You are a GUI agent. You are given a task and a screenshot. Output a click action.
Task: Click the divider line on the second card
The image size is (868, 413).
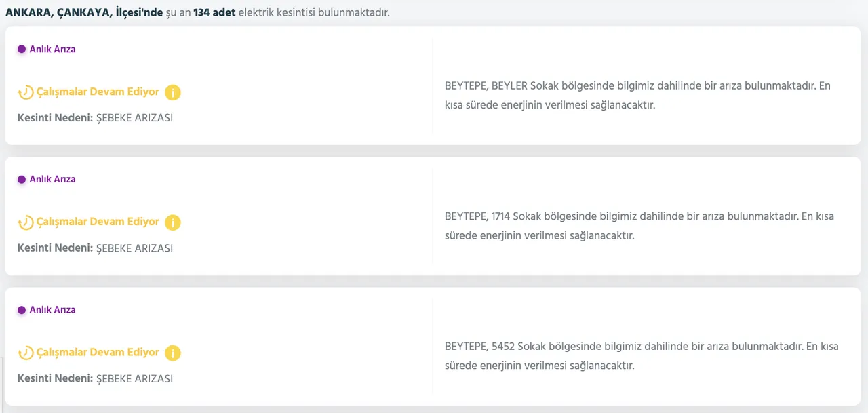tap(432, 216)
